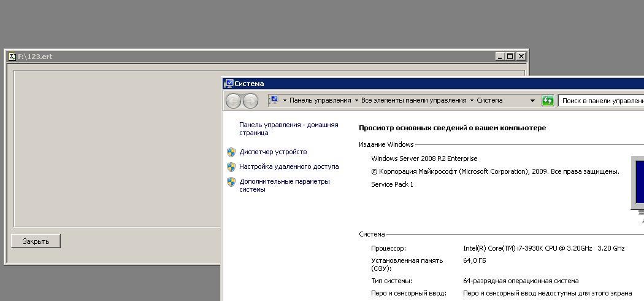
Task: Click the computer icon in address bar
Action: [274, 100]
